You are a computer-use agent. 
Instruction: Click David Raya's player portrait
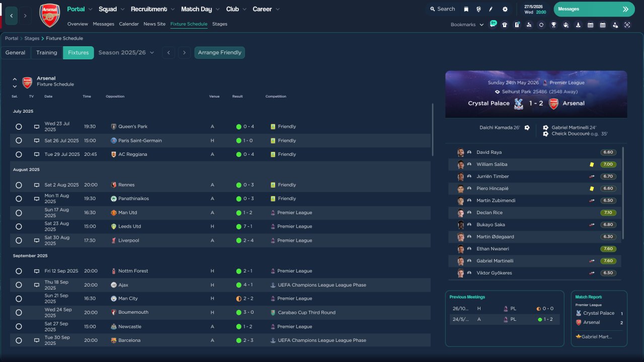click(x=460, y=152)
